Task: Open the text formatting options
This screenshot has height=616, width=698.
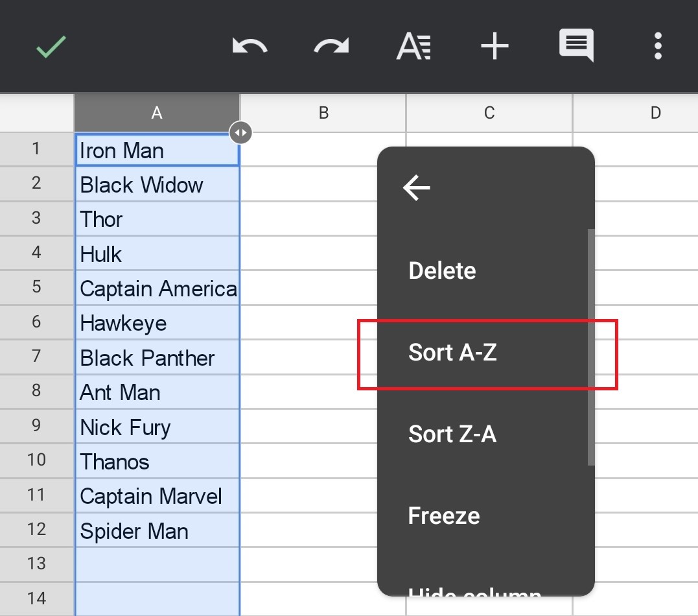Action: 413,46
